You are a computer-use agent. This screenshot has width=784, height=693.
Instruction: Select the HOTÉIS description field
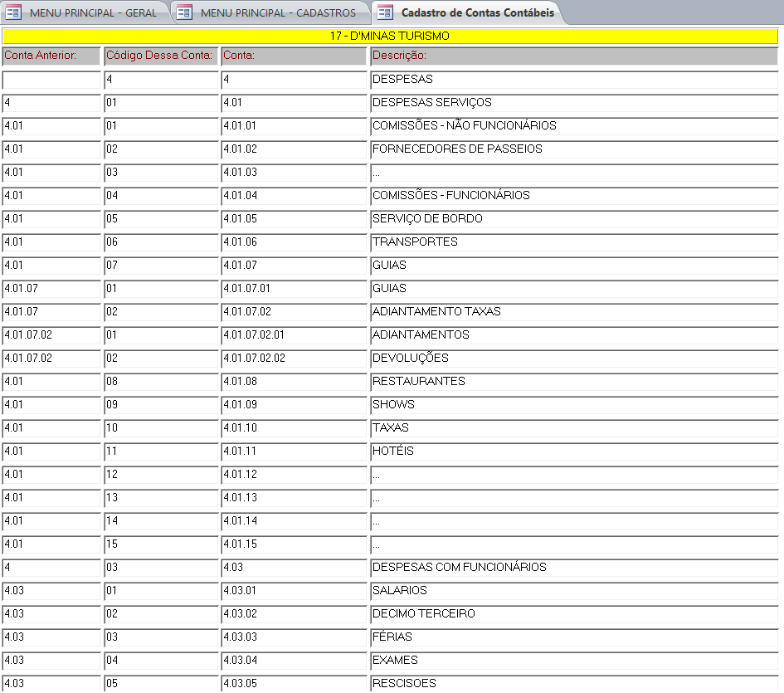[x=572, y=451]
